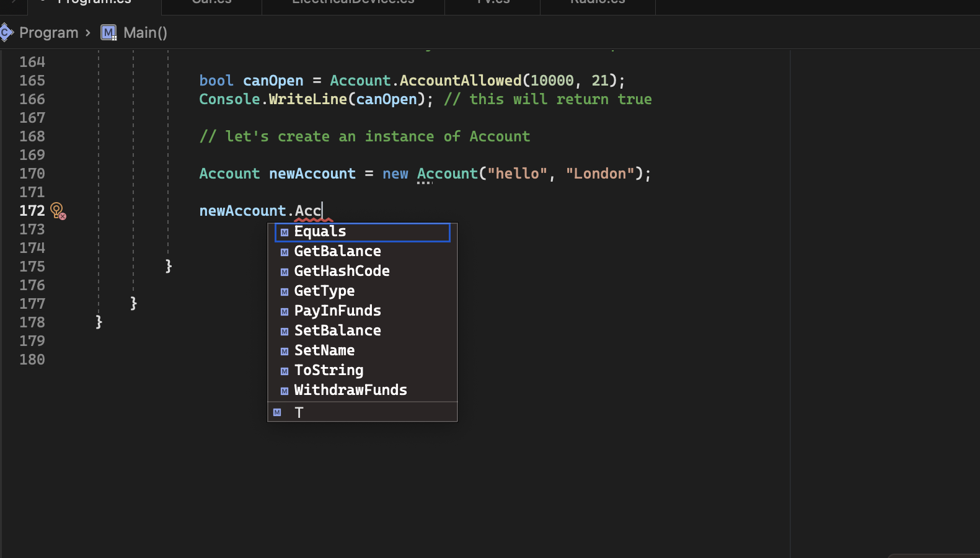Click the Program class icon in breadcrumb
Viewport: 980px width, 558px height.
coord(6,32)
